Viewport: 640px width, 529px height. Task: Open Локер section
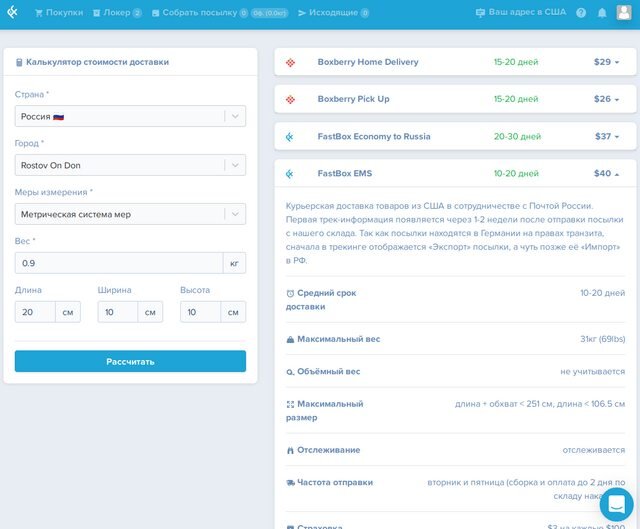pyautogui.click(x=117, y=13)
